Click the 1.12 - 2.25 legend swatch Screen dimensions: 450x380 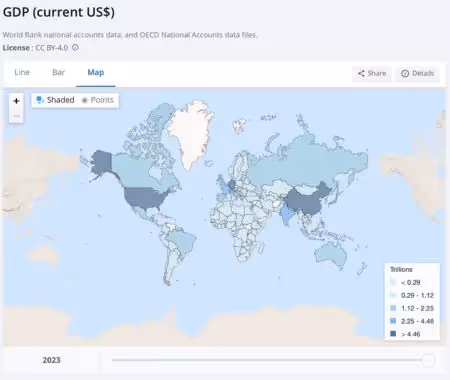(393, 308)
